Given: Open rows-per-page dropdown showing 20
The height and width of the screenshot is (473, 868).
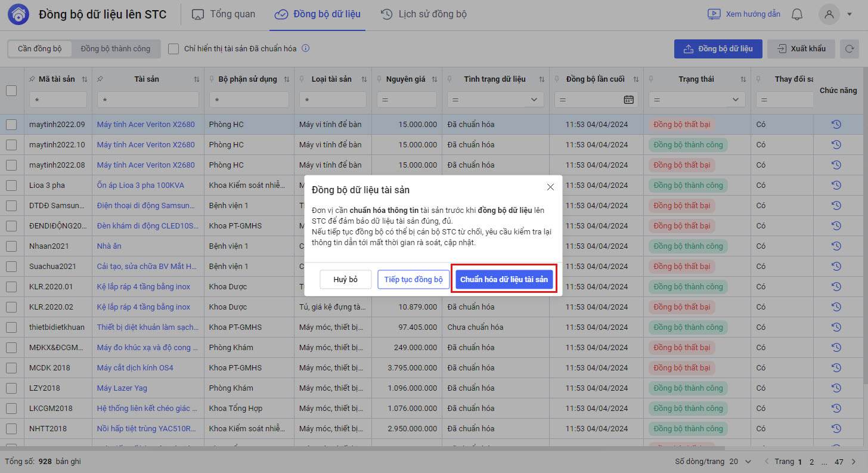Looking at the screenshot, I should click(739, 462).
